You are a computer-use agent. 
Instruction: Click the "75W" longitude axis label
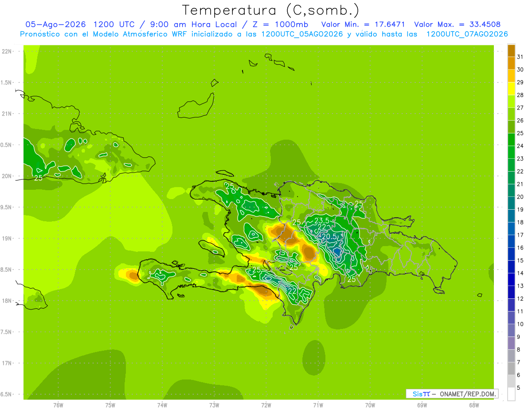pyautogui.click(x=110, y=405)
